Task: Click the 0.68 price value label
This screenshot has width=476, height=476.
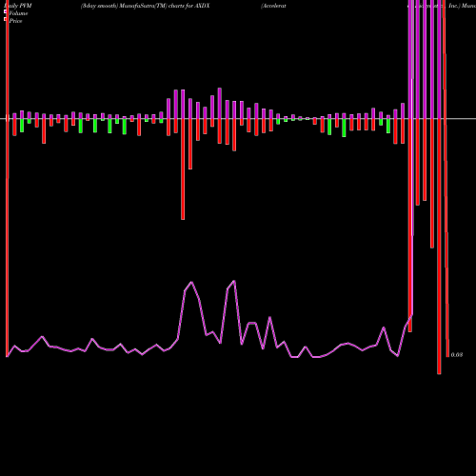Action: pos(457,355)
